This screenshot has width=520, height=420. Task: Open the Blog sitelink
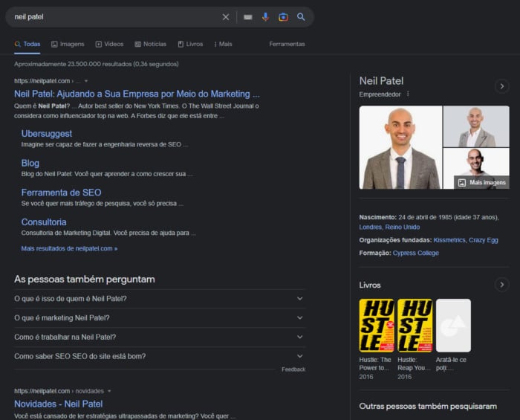tap(30, 164)
